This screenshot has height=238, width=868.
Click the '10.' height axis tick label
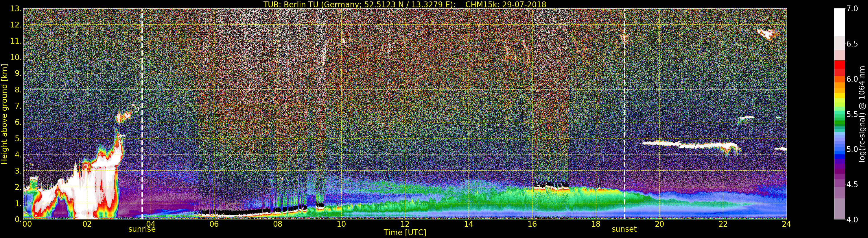[x=16, y=57]
